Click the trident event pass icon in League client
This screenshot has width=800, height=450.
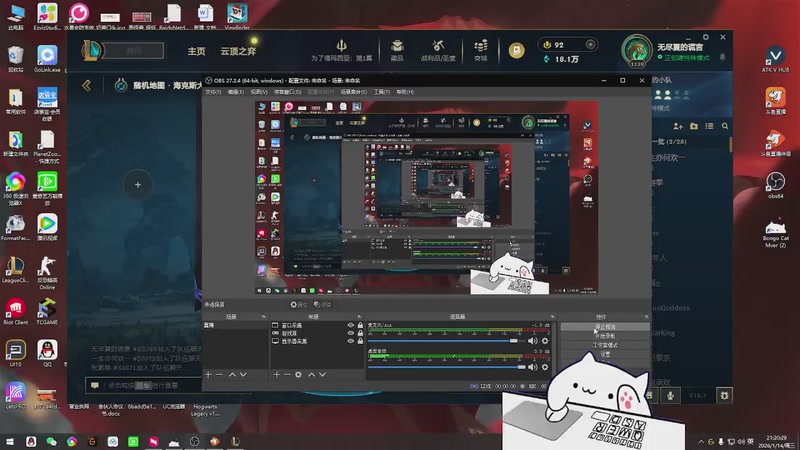pyautogui.click(x=341, y=46)
